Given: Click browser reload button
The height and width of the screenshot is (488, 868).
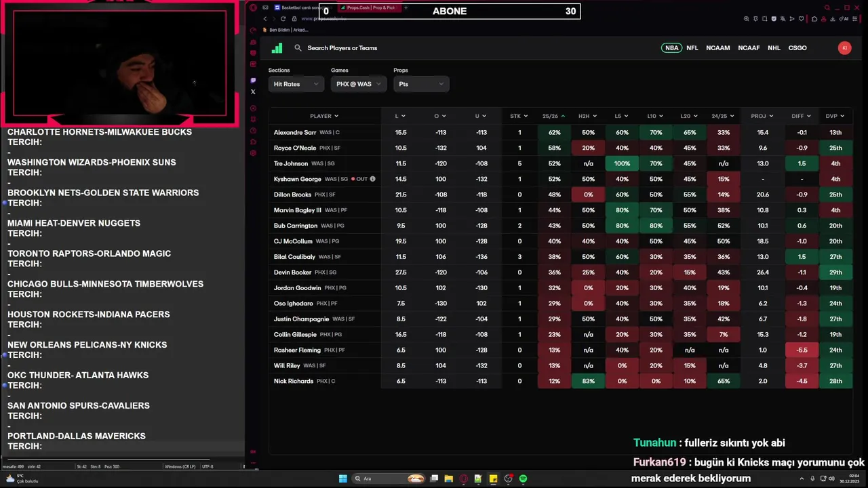Looking at the screenshot, I should coord(283,19).
